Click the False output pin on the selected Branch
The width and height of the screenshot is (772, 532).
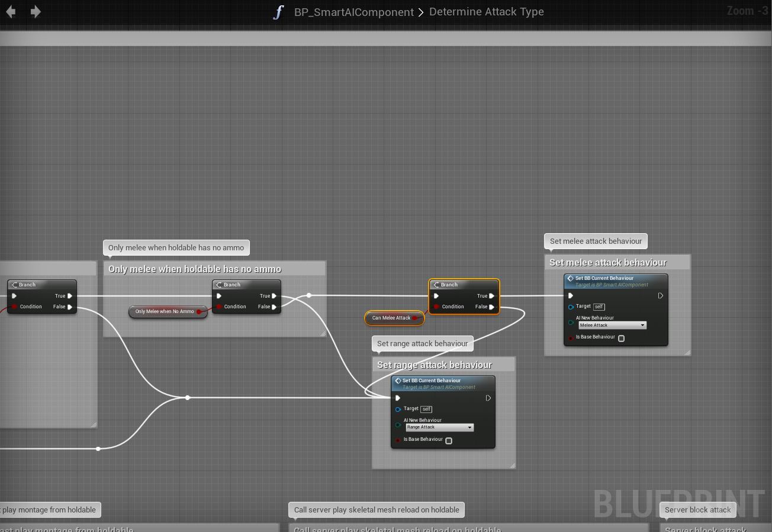click(x=492, y=307)
